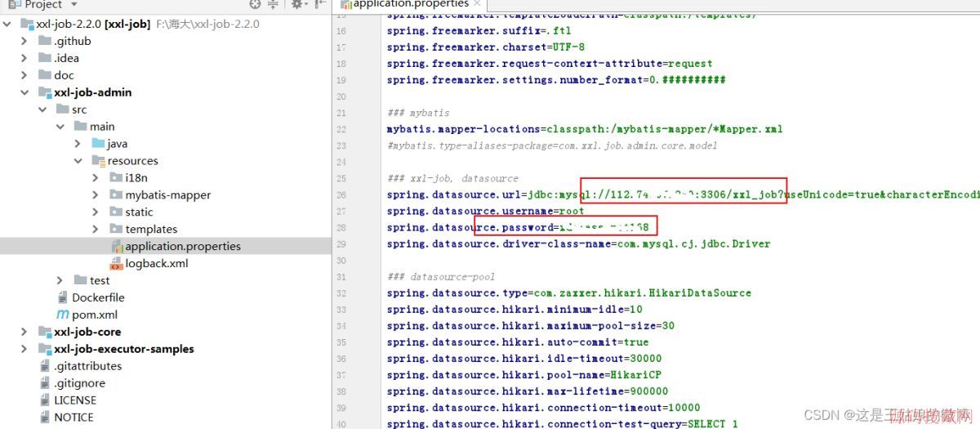Click the xxl-job-2.2.0 project module icon
980x429 pixels.
pyautogui.click(x=28, y=24)
